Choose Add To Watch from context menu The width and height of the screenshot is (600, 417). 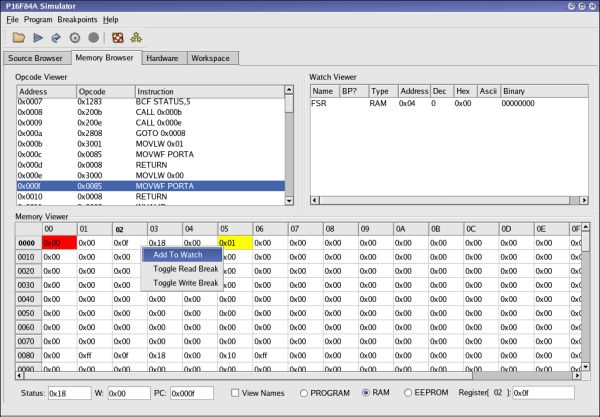tap(180, 255)
